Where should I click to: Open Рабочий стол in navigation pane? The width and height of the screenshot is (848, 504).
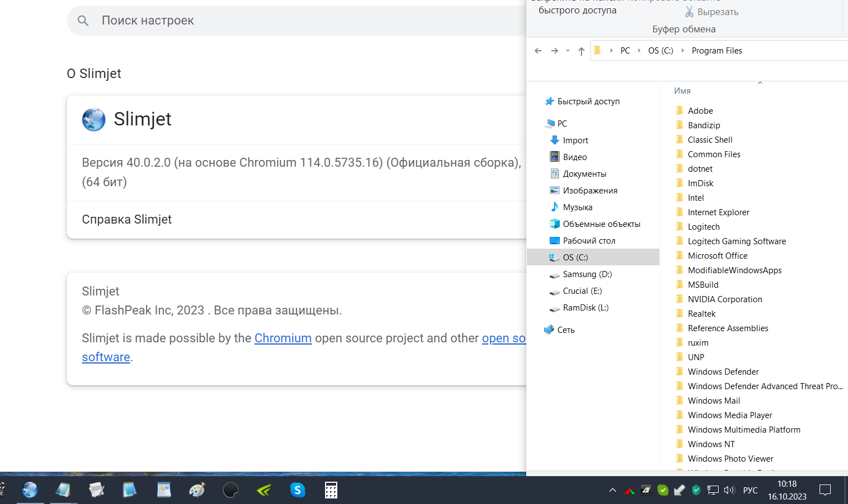[589, 241]
